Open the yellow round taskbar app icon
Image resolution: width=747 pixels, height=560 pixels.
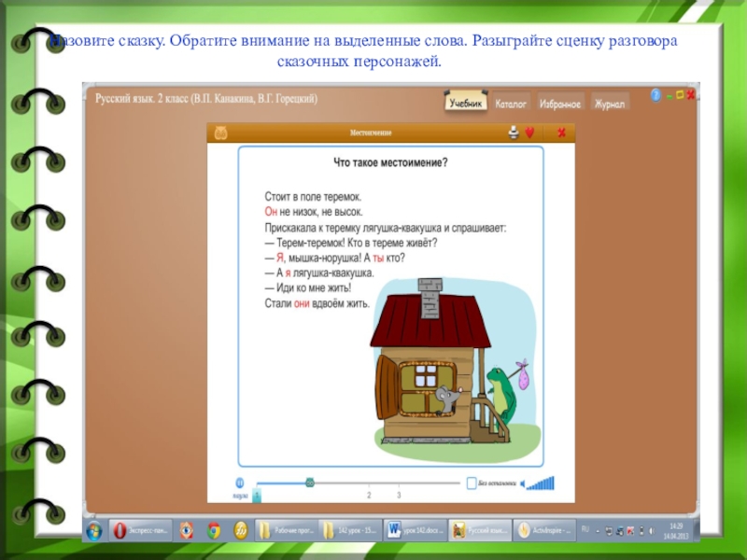(x=241, y=530)
